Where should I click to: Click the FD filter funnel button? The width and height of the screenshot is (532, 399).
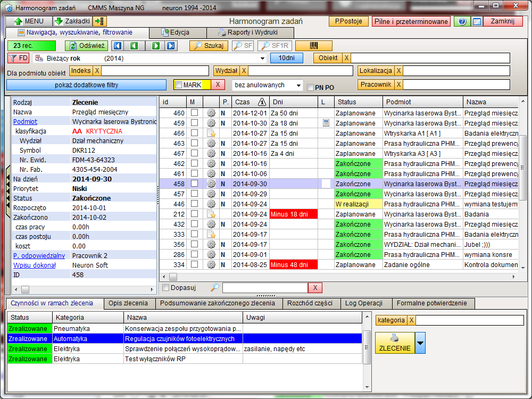point(18,58)
